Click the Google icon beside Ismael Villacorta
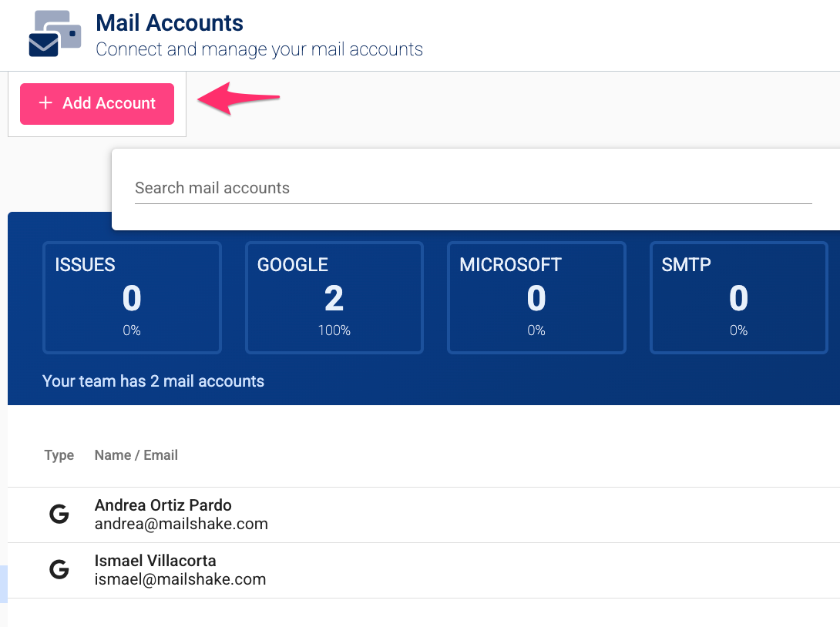 tap(59, 569)
